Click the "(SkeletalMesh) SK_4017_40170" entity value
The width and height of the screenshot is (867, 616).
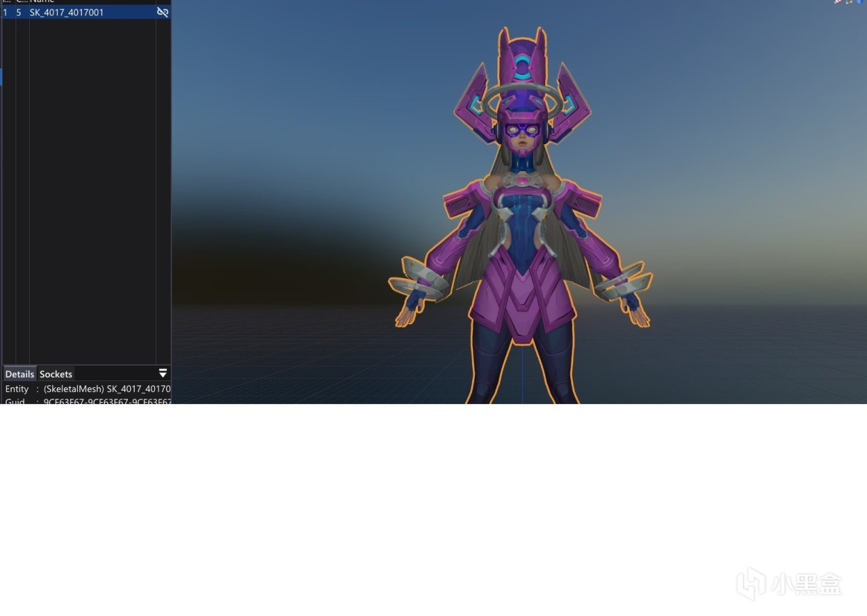pos(107,389)
